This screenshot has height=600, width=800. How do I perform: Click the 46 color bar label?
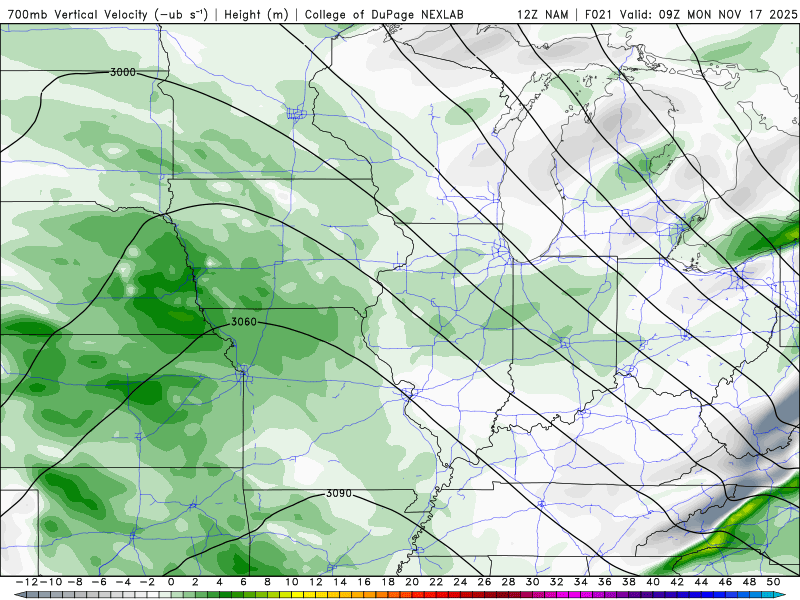pos(725,582)
